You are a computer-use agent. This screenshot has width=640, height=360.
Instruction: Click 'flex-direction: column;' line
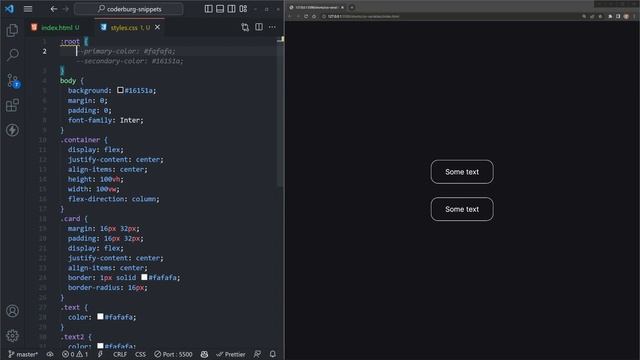(x=113, y=199)
